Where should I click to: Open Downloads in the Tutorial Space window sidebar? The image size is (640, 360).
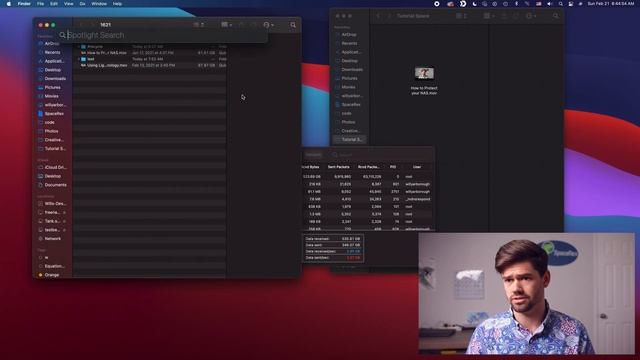(x=349, y=70)
